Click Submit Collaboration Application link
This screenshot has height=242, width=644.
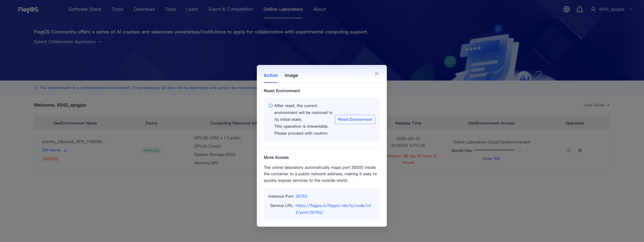pyautogui.click(x=67, y=42)
